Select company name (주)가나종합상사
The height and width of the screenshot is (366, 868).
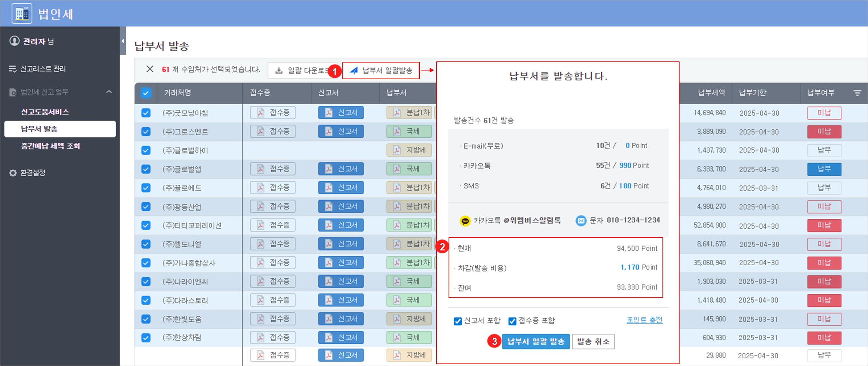click(189, 263)
